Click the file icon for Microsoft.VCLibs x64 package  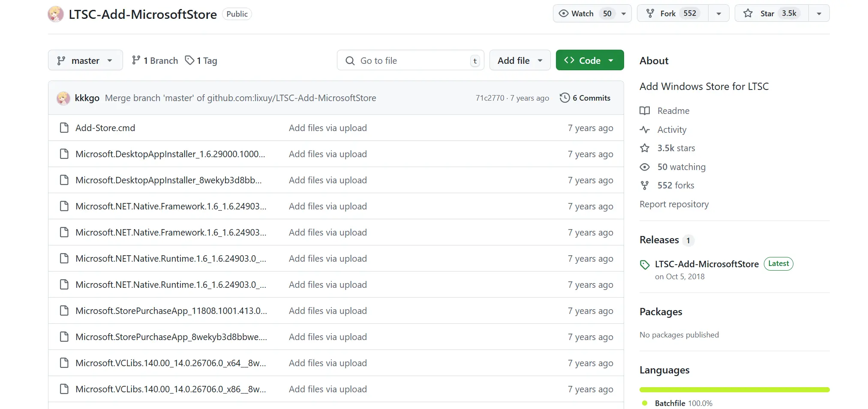(64, 363)
